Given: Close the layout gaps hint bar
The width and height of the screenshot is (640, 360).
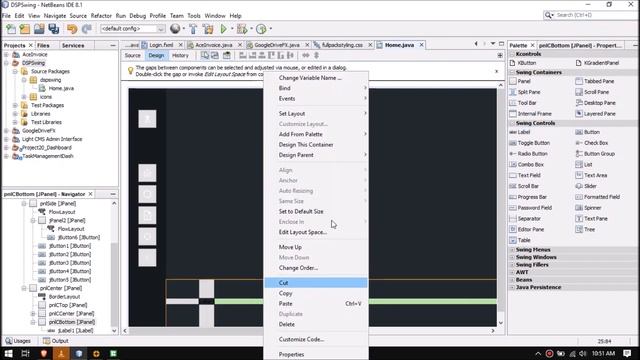Looking at the screenshot, I should 496,71.
